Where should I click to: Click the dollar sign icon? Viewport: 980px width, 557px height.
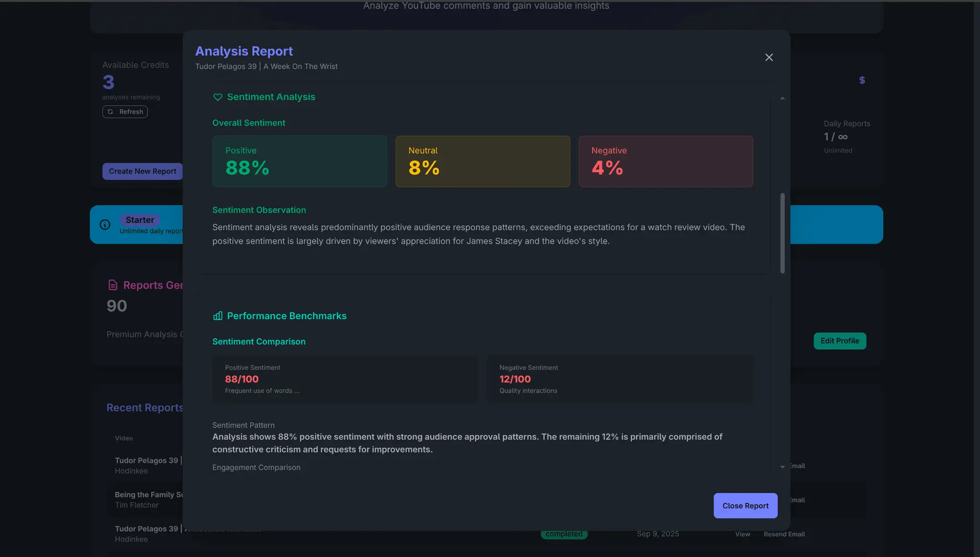point(862,80)
